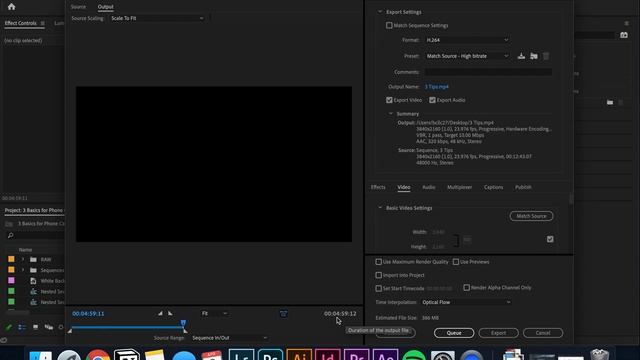This screenshot has width=640, height=360.
Task: Import presets icon beside the Preset dropdown
Action: (x=534, y=56)
